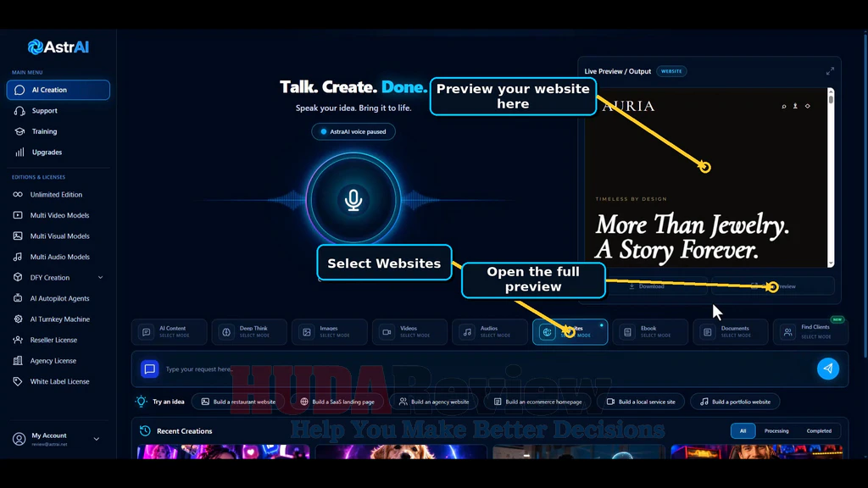Select the Documents mode
868x488 pixels.
pyautogui.click(x=730, y=332)
